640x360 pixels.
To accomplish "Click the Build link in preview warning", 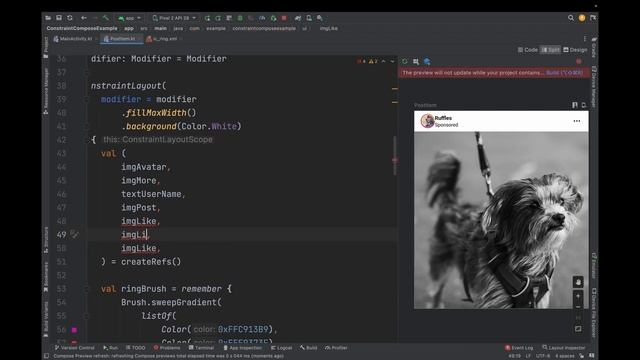I will tap(564, 73).
